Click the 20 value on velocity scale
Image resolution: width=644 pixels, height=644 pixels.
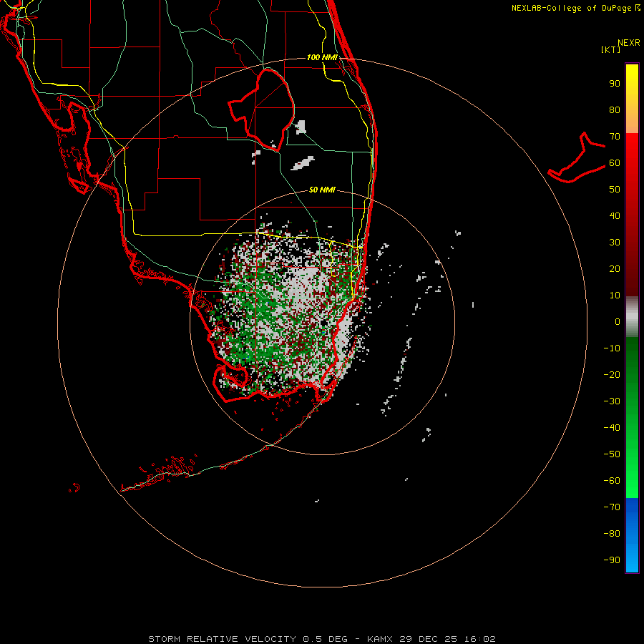coord(615,268)
